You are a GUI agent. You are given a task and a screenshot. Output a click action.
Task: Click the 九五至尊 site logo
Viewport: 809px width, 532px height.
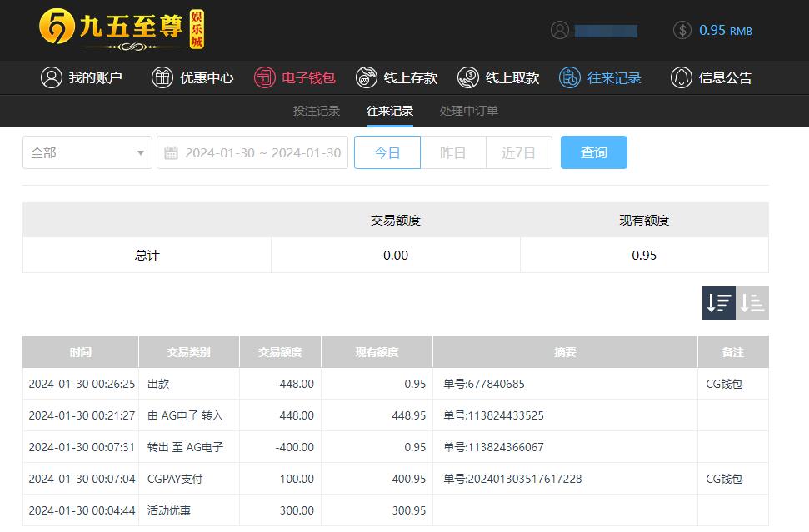pyautogui.click(x=122, y=29)
